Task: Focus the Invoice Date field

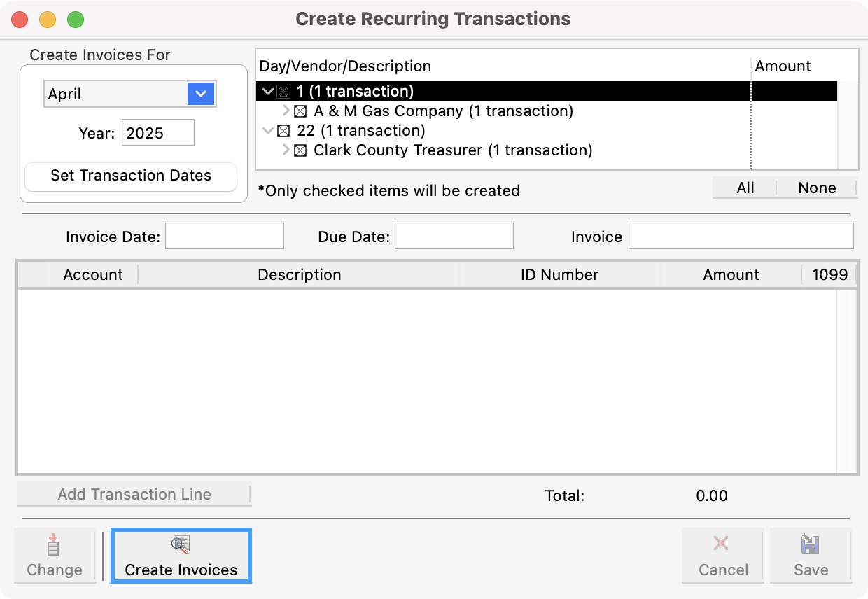Action: (224, 237)
